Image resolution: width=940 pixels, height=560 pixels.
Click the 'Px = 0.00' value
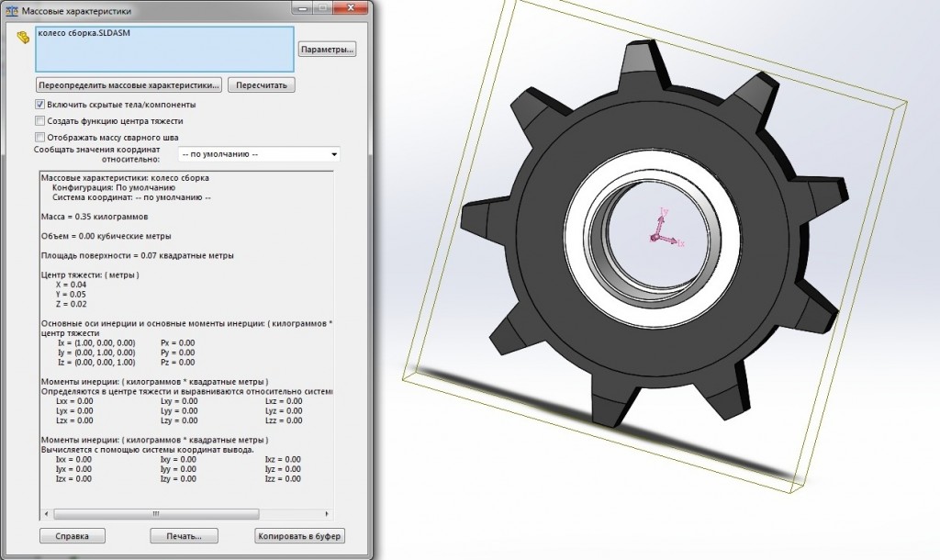point(178,343)
